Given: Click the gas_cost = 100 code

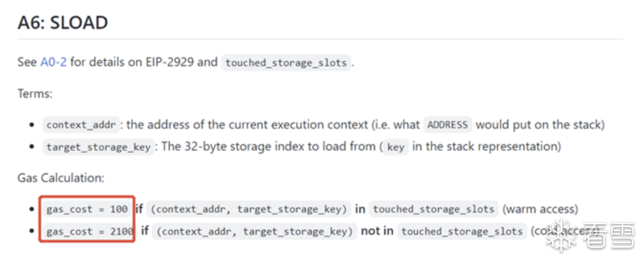Looking at the screenshot, I should 87,209.
